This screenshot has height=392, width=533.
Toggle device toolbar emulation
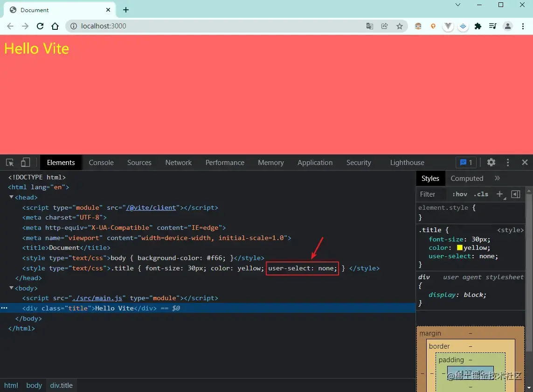pyautogui.click(x=26, y=162)
